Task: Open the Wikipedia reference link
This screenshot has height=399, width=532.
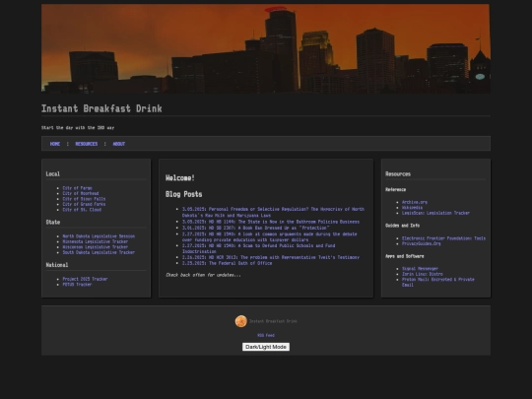Action: click(x=412, y=208)
